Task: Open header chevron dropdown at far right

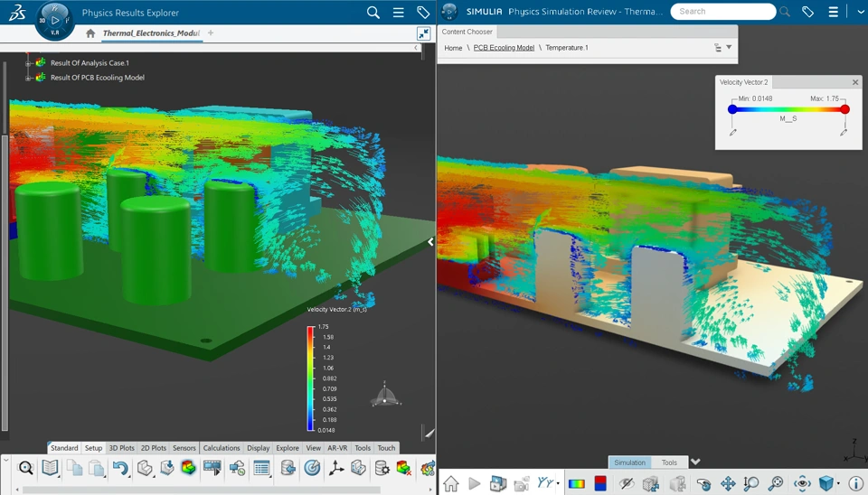Action: coord(860,12)
